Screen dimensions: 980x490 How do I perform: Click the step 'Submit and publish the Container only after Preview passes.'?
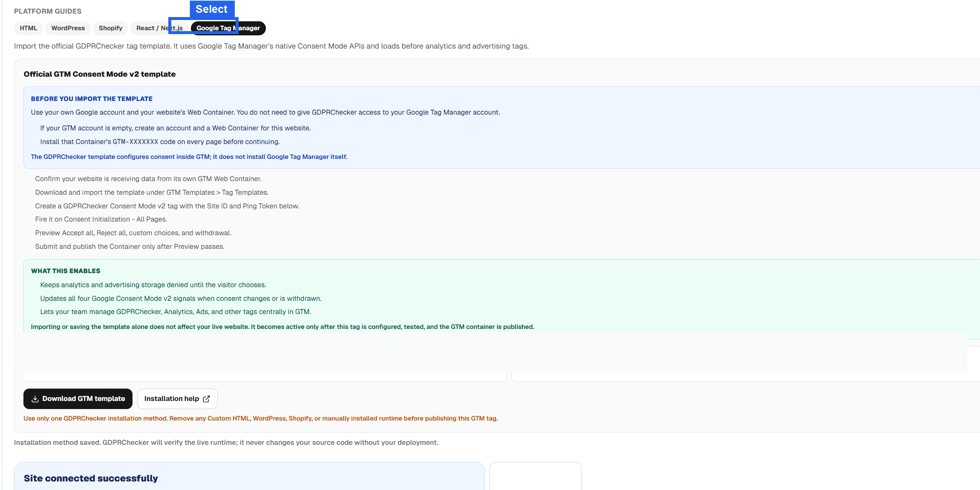pos(130,247)
